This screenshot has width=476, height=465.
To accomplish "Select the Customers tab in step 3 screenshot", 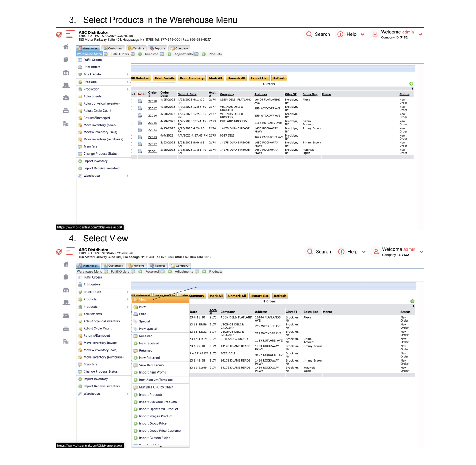I will [x=113, y=48].
